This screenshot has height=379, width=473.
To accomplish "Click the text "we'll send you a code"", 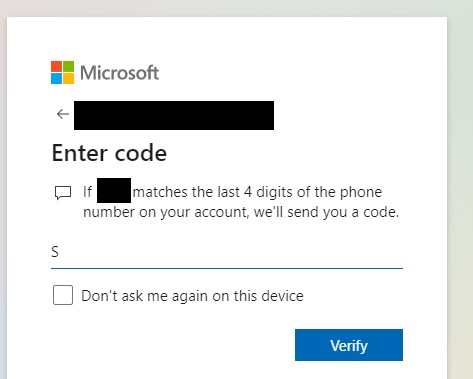I will click(326, 212).
